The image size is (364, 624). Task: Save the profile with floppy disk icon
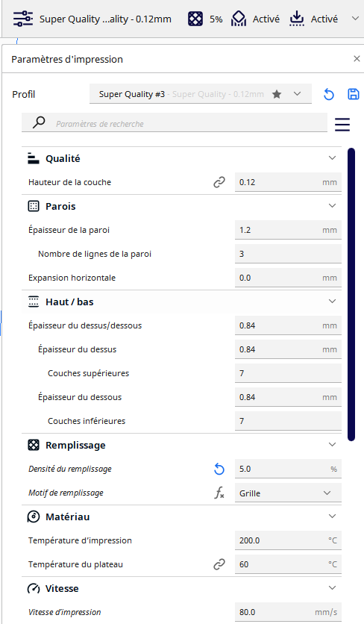pyautogui.click(x=354, y=94)
